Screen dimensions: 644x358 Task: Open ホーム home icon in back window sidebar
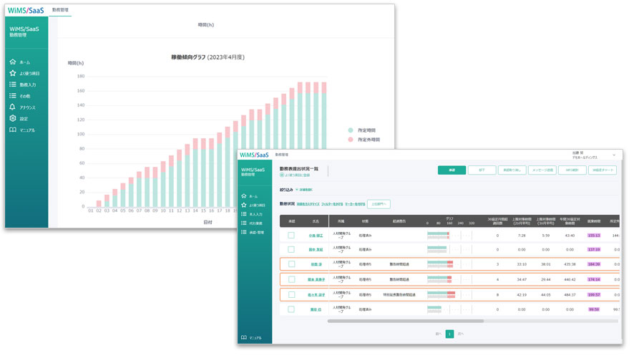coord(13,62)
